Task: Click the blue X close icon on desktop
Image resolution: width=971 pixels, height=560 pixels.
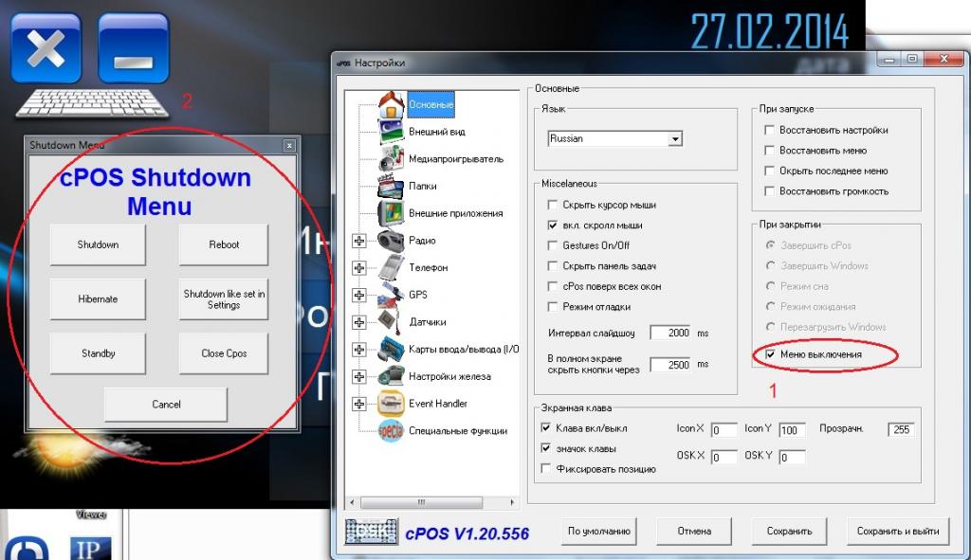Action: coord(46,48)
